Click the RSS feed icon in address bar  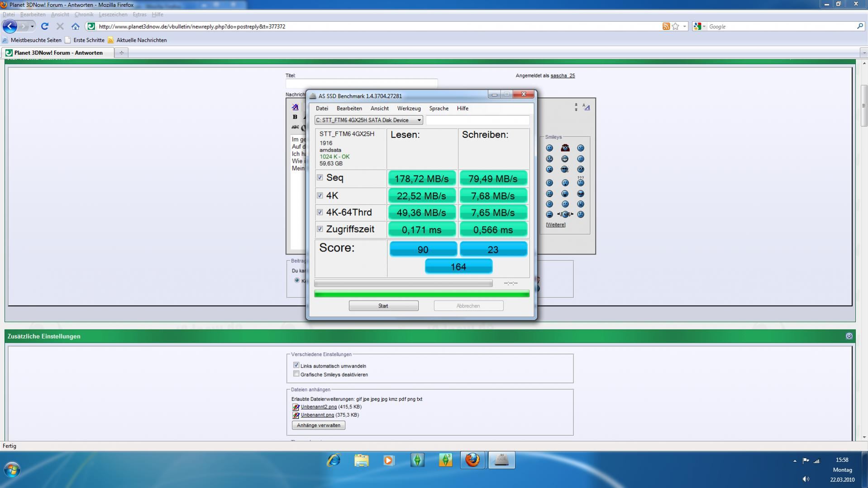pyautogui.click(x=666, y=26)
